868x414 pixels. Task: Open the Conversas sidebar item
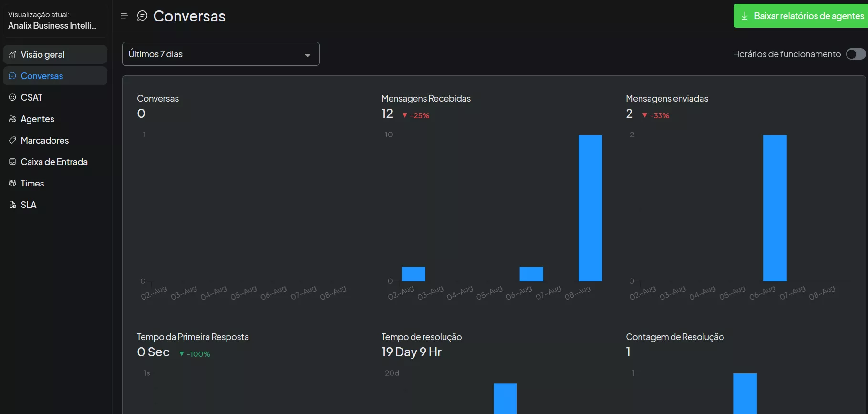[55, 76]
